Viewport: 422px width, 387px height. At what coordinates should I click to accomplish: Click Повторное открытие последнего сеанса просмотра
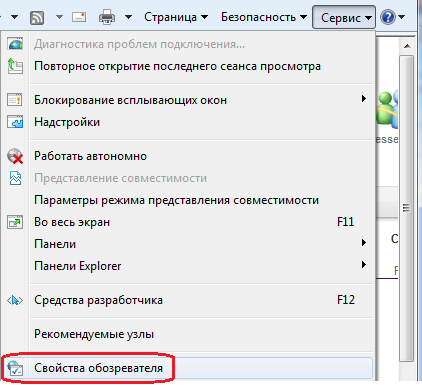(x=202, y=66)
